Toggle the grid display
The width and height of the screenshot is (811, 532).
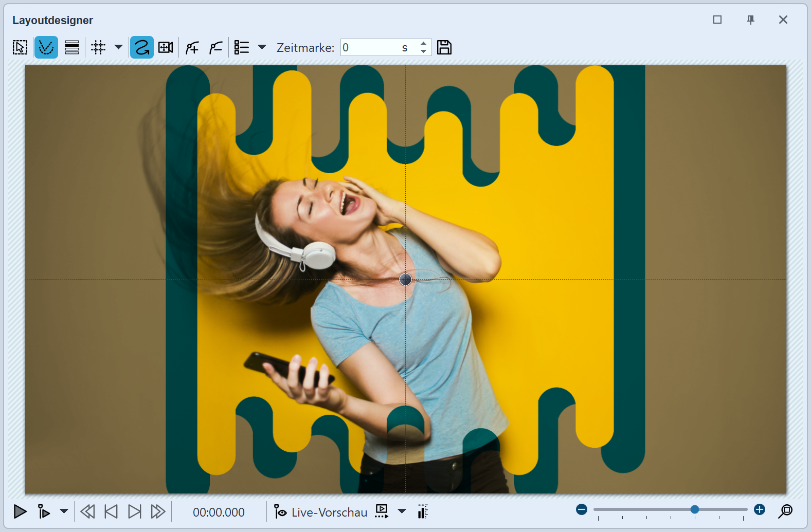click(x=98, y=48)
